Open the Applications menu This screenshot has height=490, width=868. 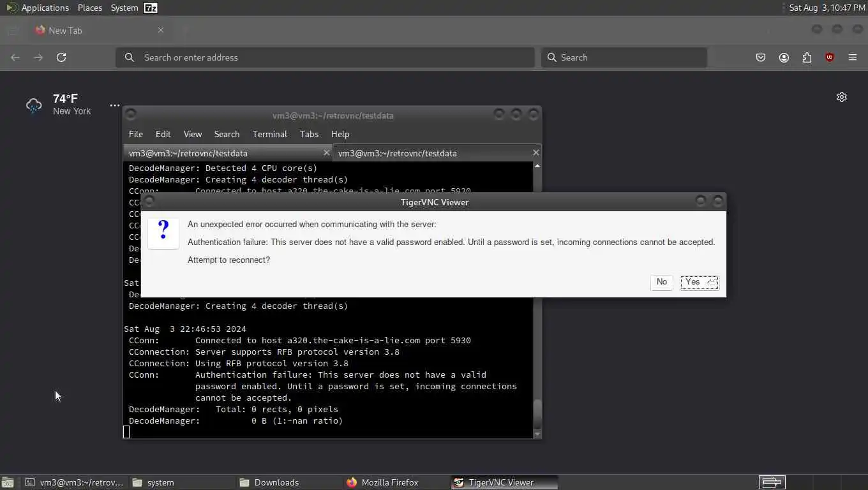tap(45, 8)
